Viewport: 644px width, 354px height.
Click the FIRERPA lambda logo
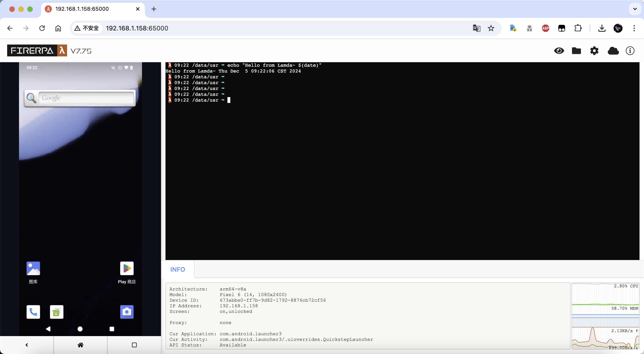point(37,50)
